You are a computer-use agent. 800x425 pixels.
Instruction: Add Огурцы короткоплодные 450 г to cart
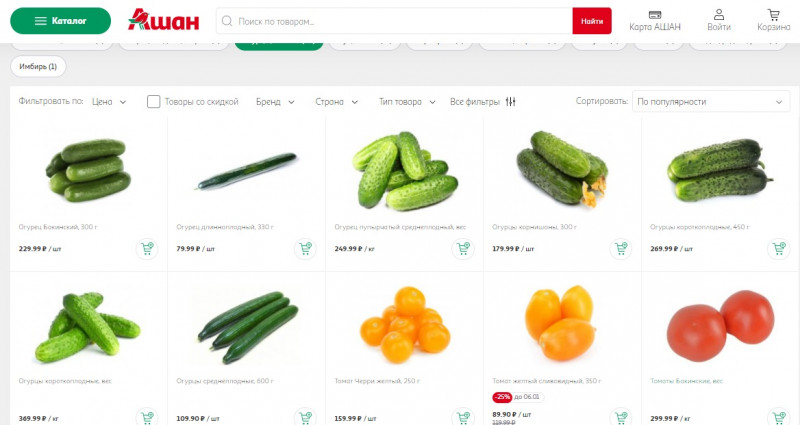point(779,249)
